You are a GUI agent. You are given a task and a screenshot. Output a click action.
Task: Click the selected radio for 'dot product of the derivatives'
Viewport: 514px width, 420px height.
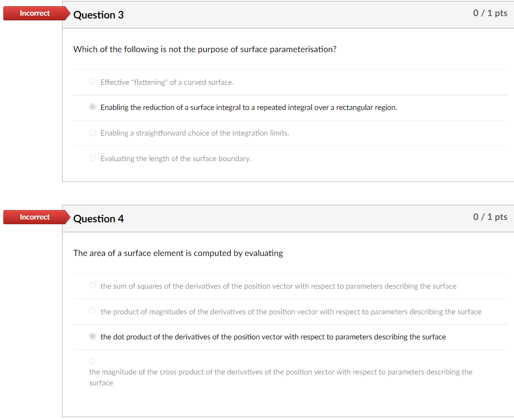pos(92,336)
